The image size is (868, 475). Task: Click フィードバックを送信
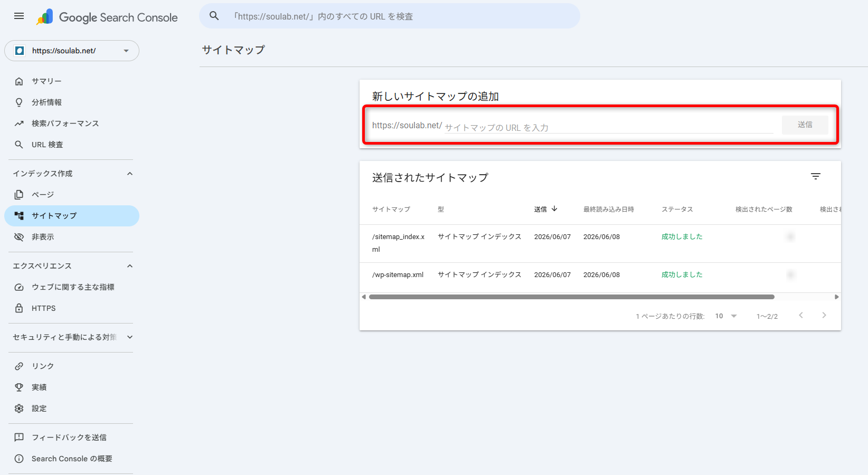click(x=72, y=438)
